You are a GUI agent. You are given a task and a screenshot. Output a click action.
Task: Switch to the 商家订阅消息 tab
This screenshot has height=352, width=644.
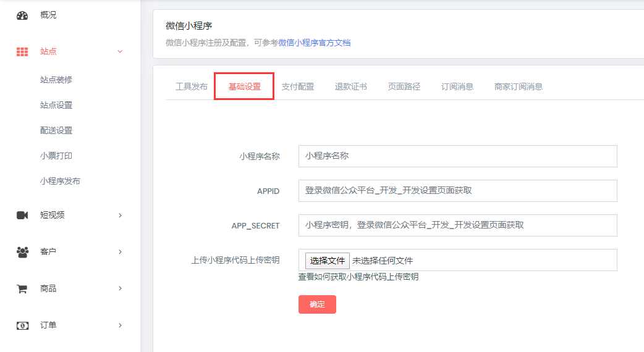point(519,86)
